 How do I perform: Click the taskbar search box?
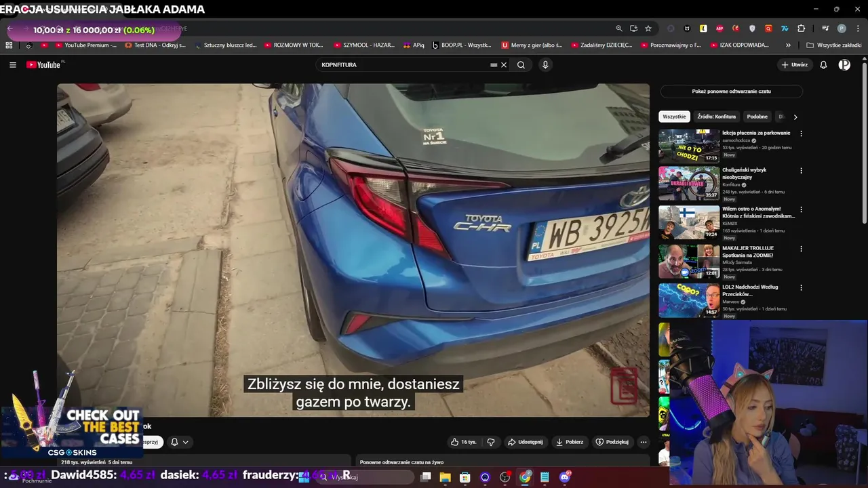tap(363, 477)
